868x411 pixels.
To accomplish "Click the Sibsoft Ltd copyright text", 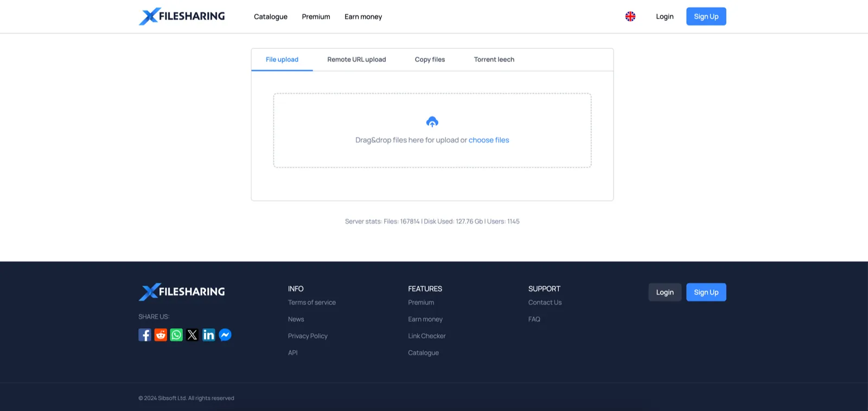I will 186,398.
